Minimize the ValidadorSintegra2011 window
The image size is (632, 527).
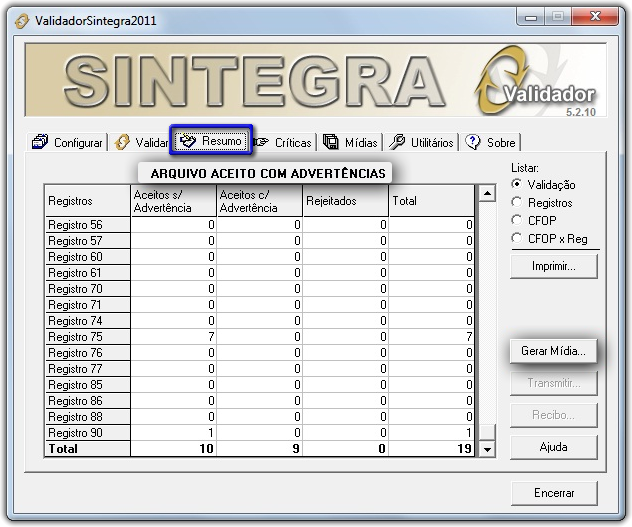(531, 17)
